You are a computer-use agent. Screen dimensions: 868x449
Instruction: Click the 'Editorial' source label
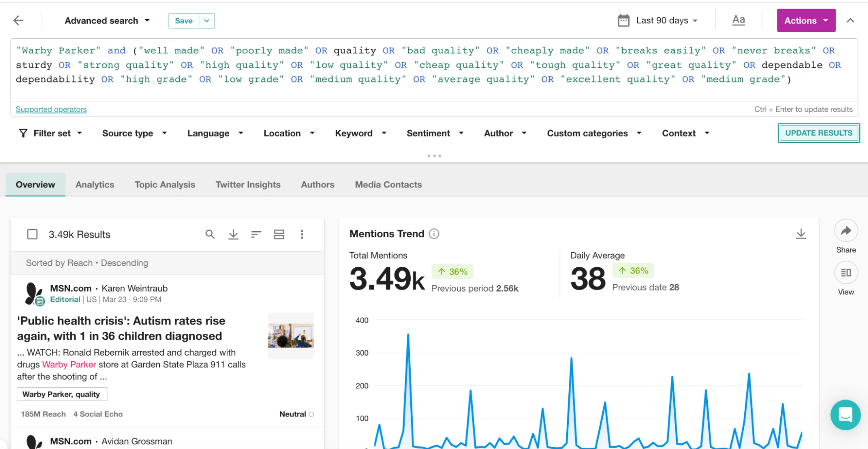pyautogui.click(x=65, y=299)
